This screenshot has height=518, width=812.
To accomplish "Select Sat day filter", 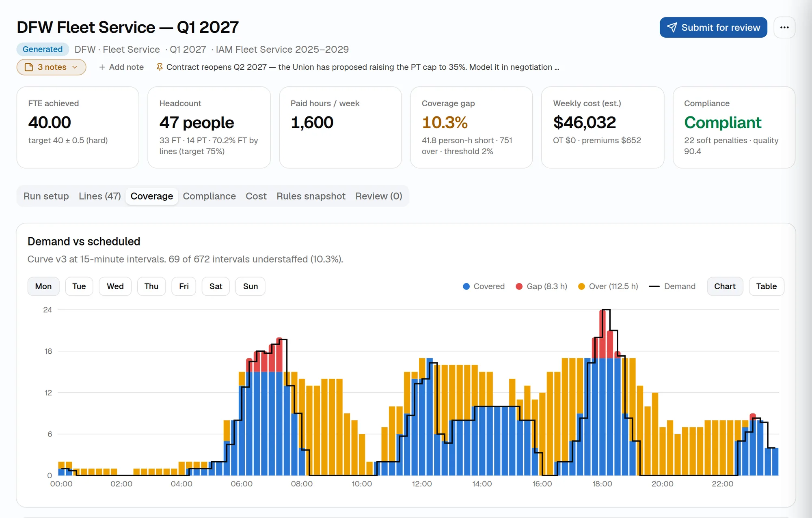I will 216,286.
